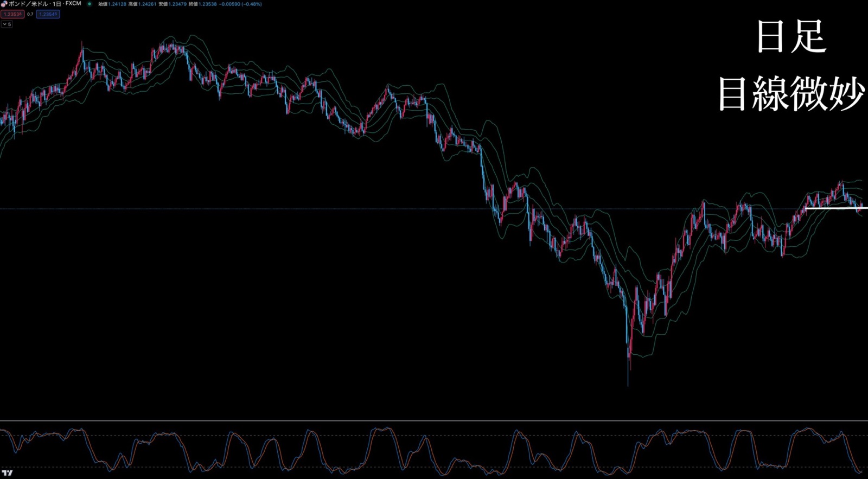The width and height of the screenshot is (868, 479).
Task: Select the 始値 1.24128 open value
Action: tap(112, 4)
